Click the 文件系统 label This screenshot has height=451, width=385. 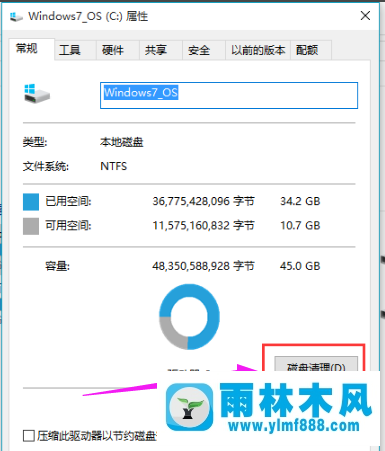[46, 166]
